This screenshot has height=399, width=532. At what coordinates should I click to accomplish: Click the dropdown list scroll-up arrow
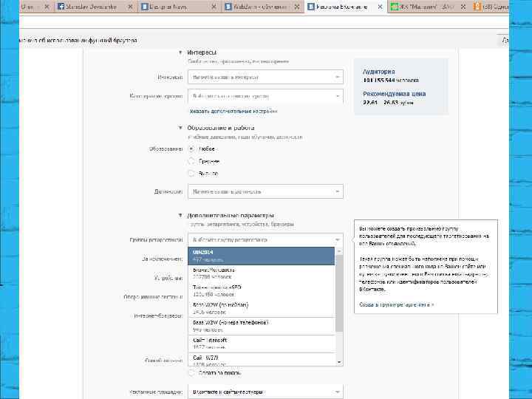coord(339,251)
